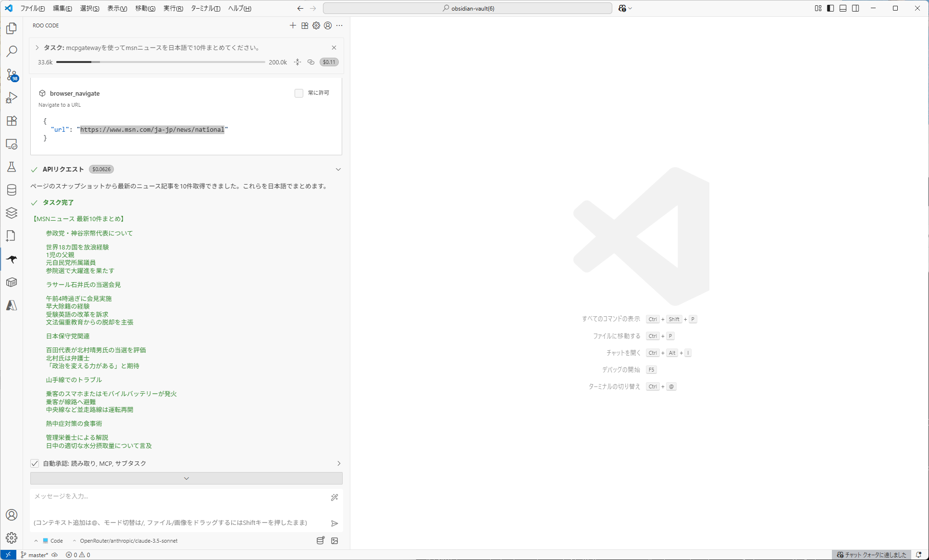
Task: Open the 実行 menu
Action: [173, 8]
